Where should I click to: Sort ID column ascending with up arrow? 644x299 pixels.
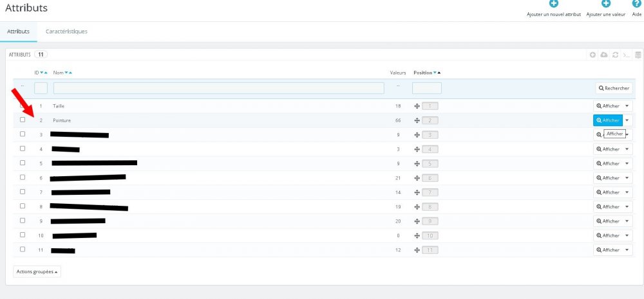[x=46, y=73]
